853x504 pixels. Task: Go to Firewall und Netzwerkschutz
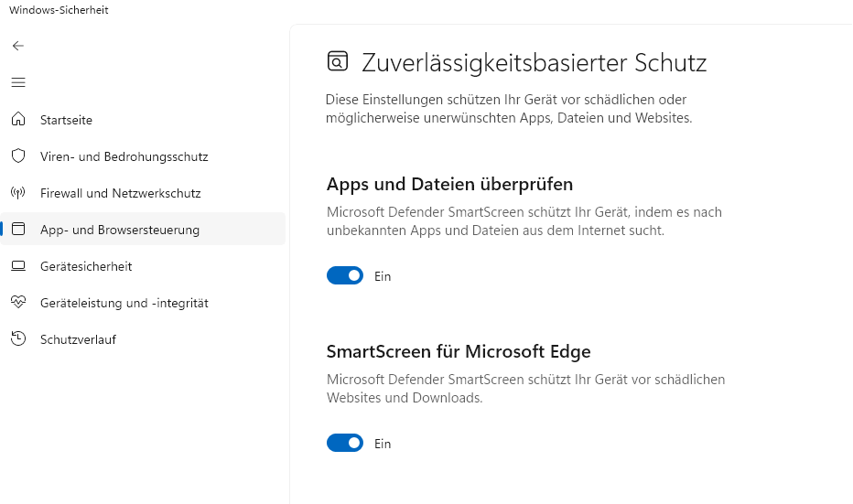click(120, 193)
